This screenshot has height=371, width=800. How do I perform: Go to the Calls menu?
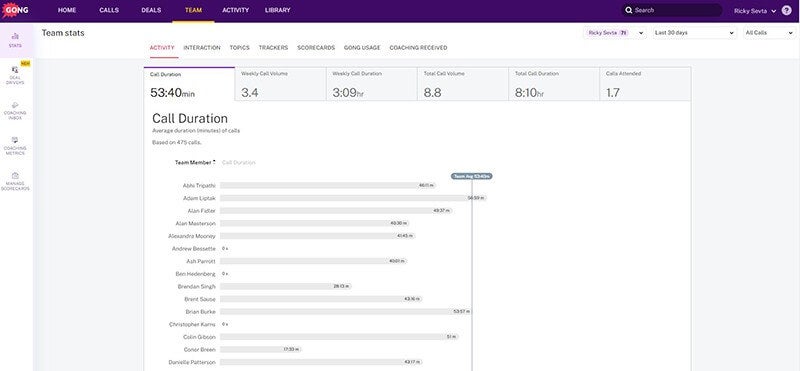[x=109, y=10]
